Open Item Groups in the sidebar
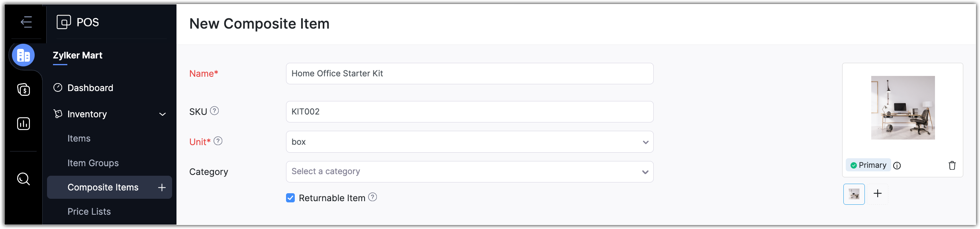 coord(93,163)
